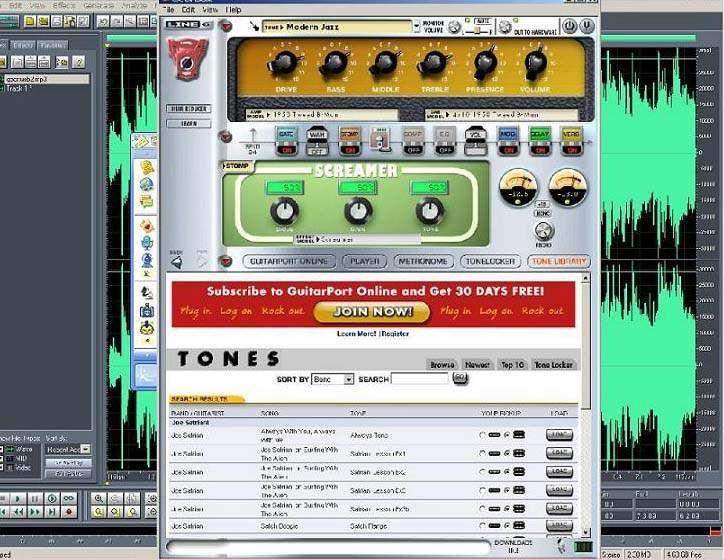Click the Record Send knob

click(x=543, y=230)
